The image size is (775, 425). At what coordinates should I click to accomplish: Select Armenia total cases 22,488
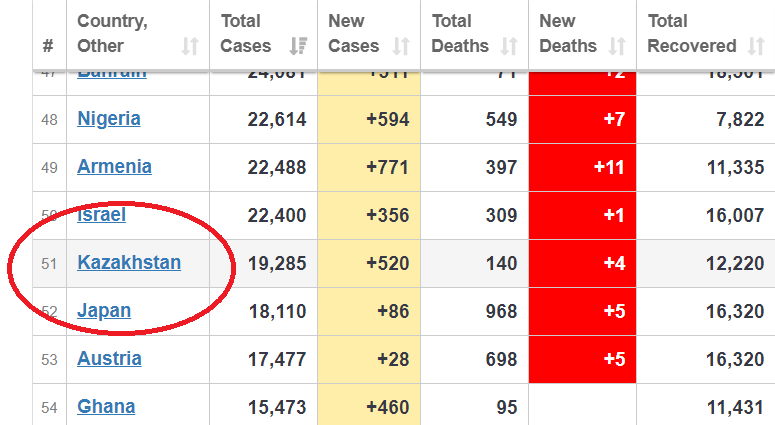[x=277, y=168]
